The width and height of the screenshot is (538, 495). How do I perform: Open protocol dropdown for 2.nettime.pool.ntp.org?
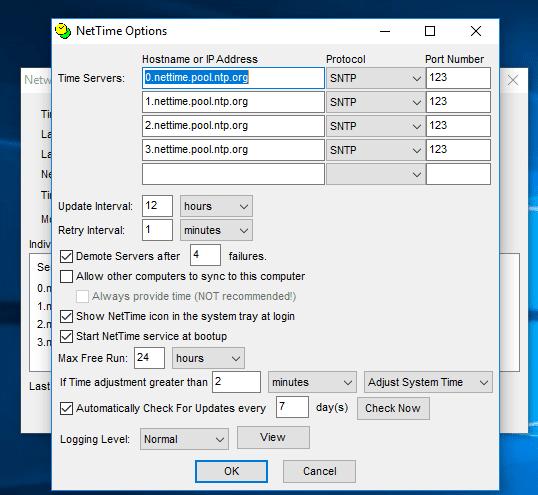(x=376, y=126)
